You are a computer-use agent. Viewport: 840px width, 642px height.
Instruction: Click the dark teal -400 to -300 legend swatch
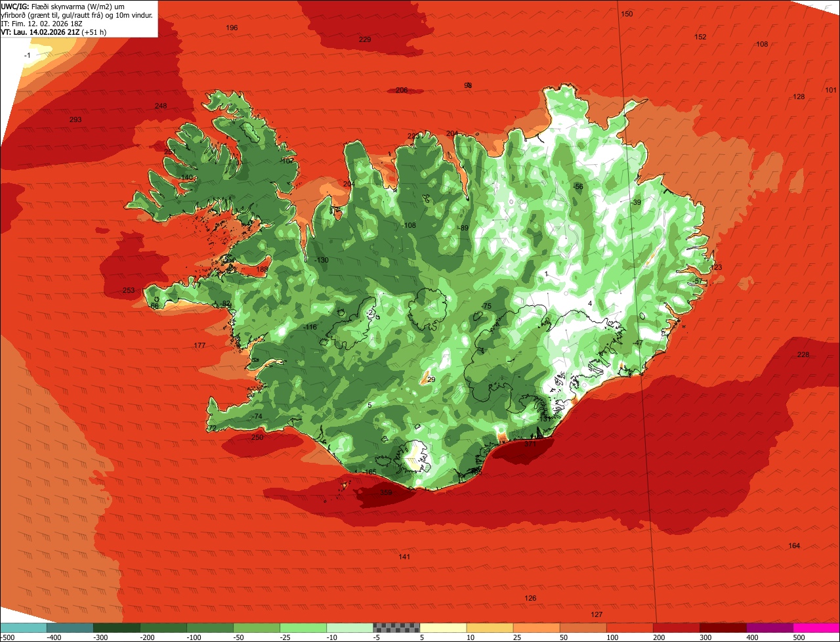(x=70, y=628)
